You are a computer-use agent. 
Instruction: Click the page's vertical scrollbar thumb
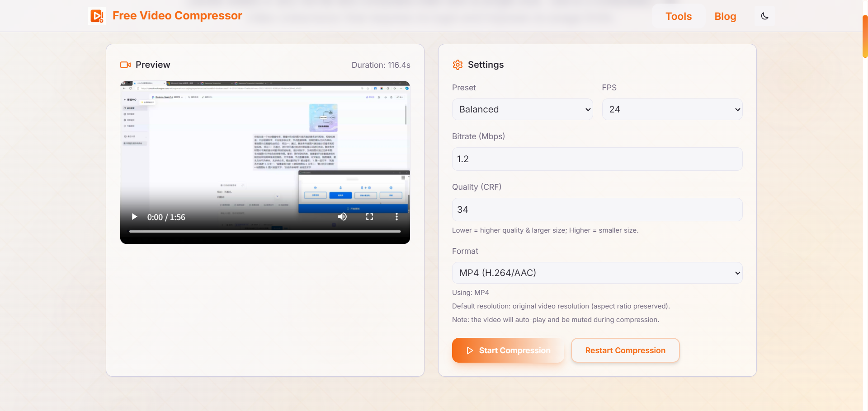[x=865, y=36]
